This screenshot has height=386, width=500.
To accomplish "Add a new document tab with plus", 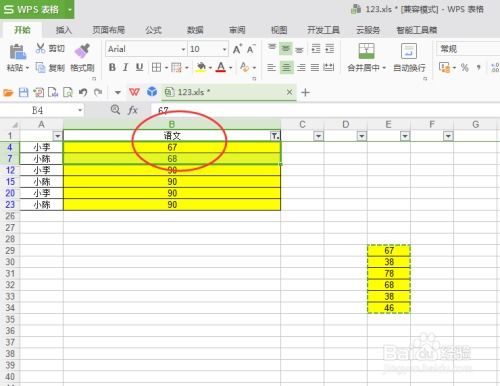I will [x=305, y=92].
